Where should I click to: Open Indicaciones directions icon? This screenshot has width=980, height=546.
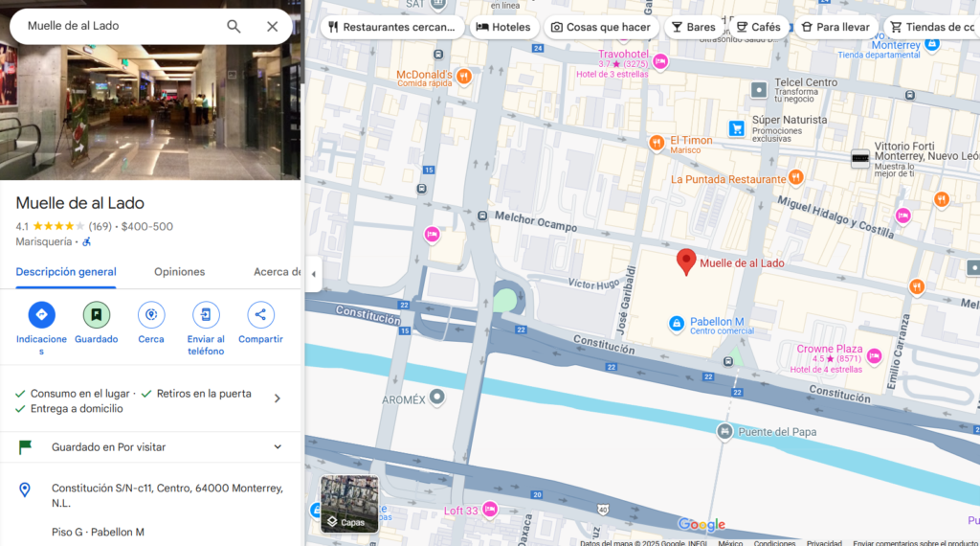coord(41,314)
